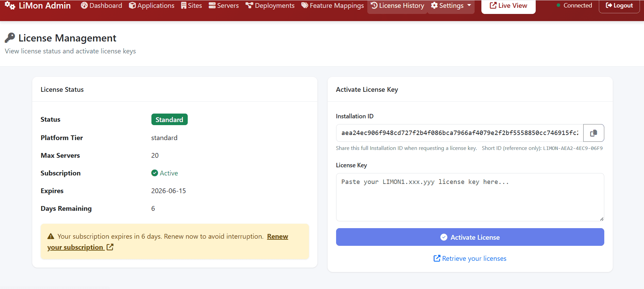Click the checkmark icon on Activate License button
This screenshot has width=644, height=289.
444,237
